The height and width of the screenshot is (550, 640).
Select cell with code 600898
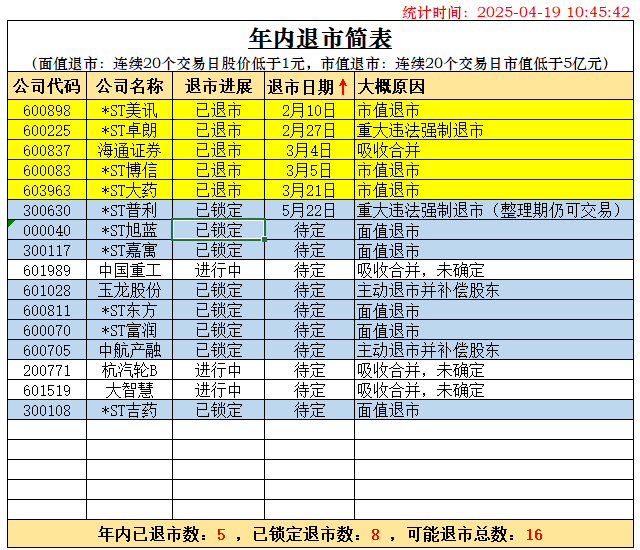pos(47,110)
